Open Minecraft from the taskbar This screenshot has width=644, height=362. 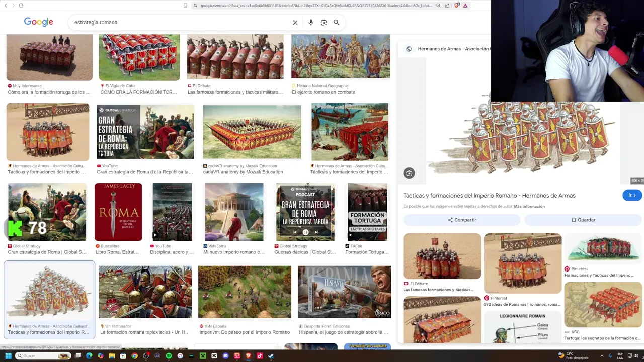point(203,356)
